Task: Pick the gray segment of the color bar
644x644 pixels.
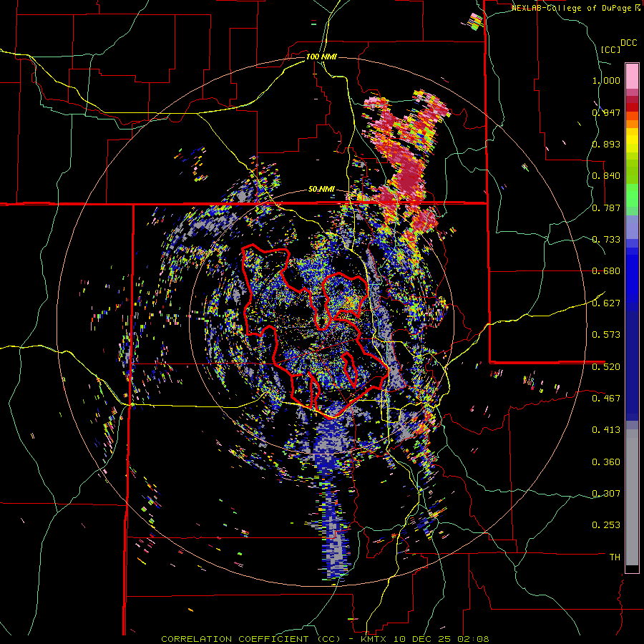Action: [632, 497]
